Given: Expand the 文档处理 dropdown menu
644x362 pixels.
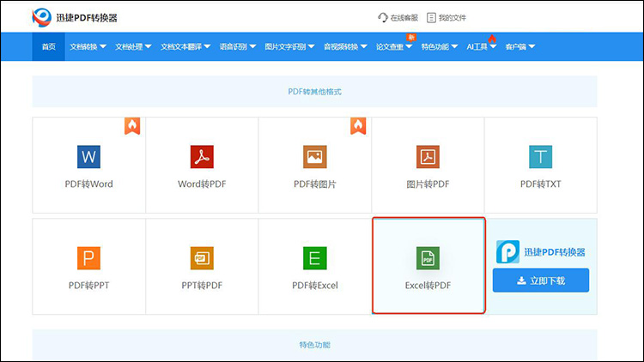Looking at the screenshot, I should tap(133, 46).
